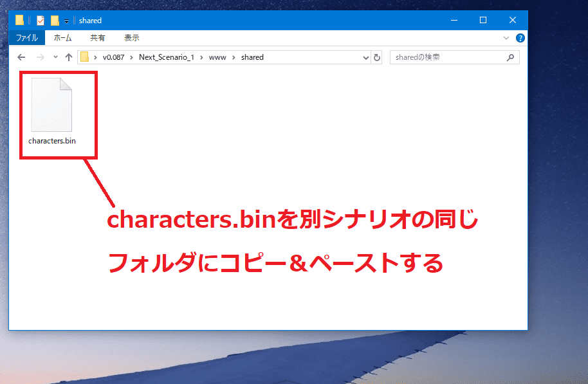588x384 pixels.
Task: Minimize the shared window
Action: [454, 20]
